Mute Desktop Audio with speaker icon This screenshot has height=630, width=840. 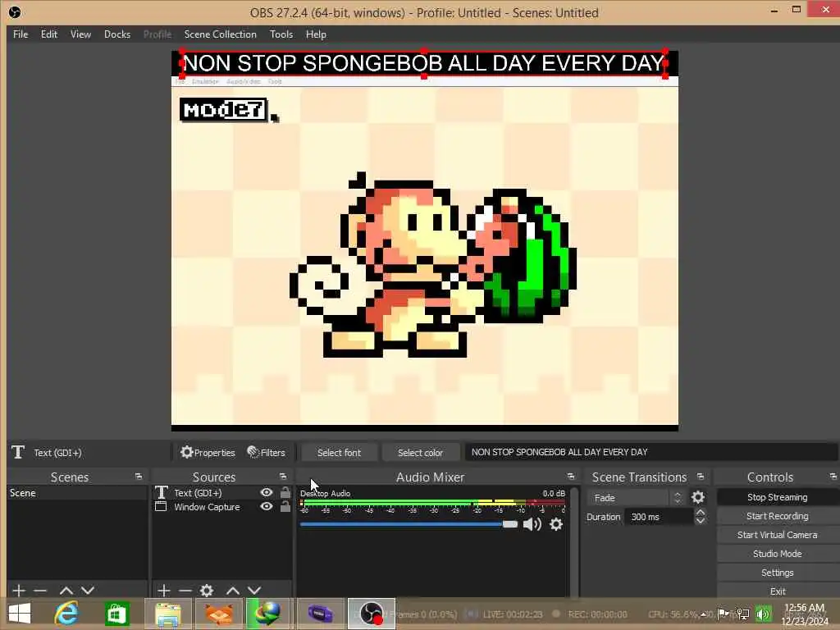(x=532, y=524)
